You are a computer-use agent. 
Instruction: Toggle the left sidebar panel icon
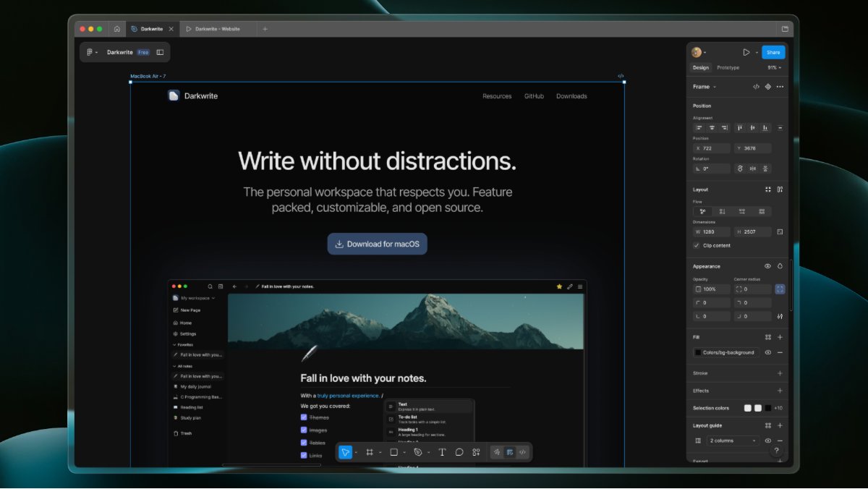coord(160,52)
